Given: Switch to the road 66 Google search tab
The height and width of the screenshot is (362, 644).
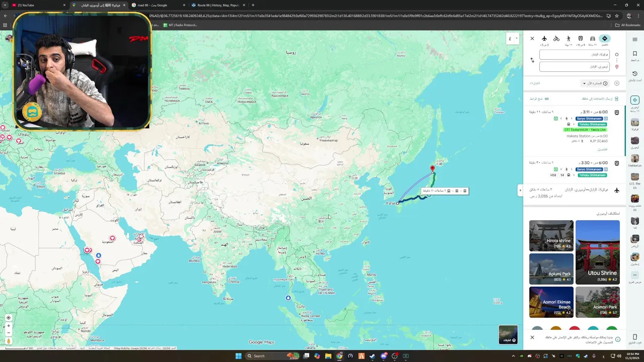Looking at the screenshot, I should [x=158, y=5].
